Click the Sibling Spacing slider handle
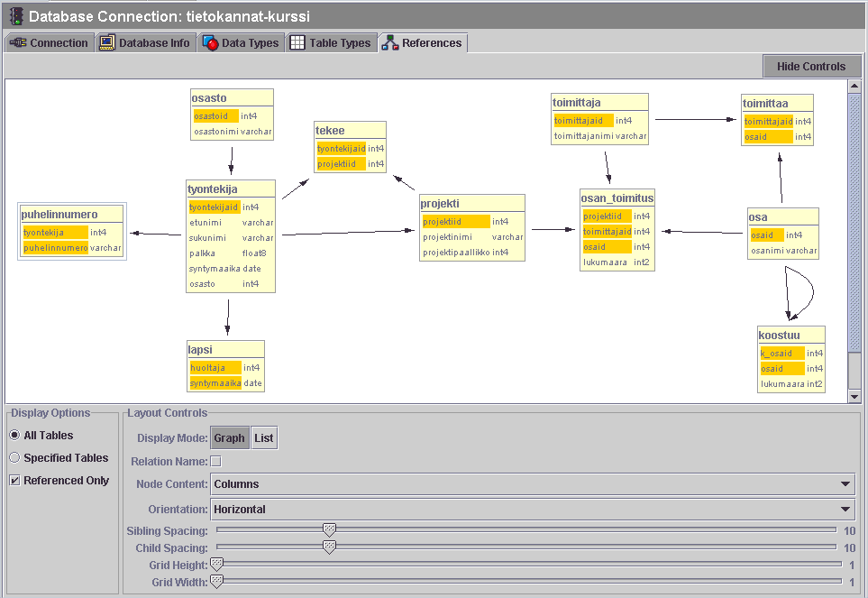 pyautogui.click(x=329, y=529)
